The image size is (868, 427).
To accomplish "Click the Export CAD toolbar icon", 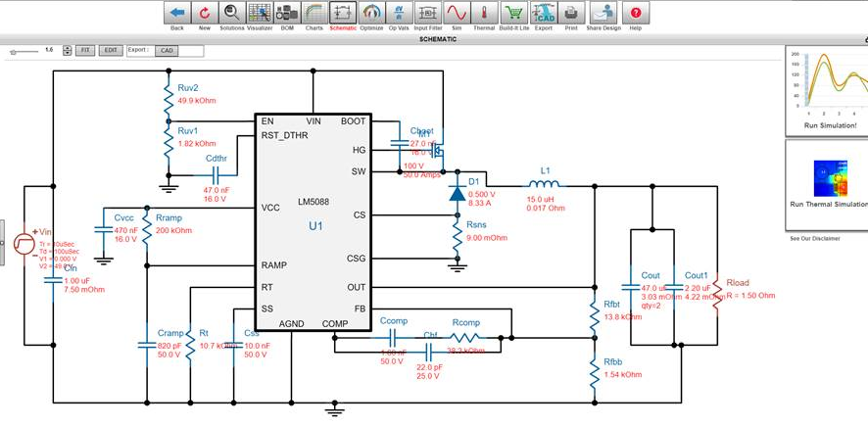I will pyautogui.click(x=543, y=14).
